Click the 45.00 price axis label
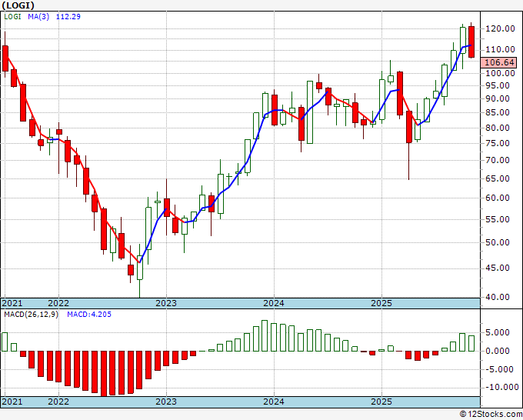Viewport: 523px width, 420px height. [x=498, y=268]
